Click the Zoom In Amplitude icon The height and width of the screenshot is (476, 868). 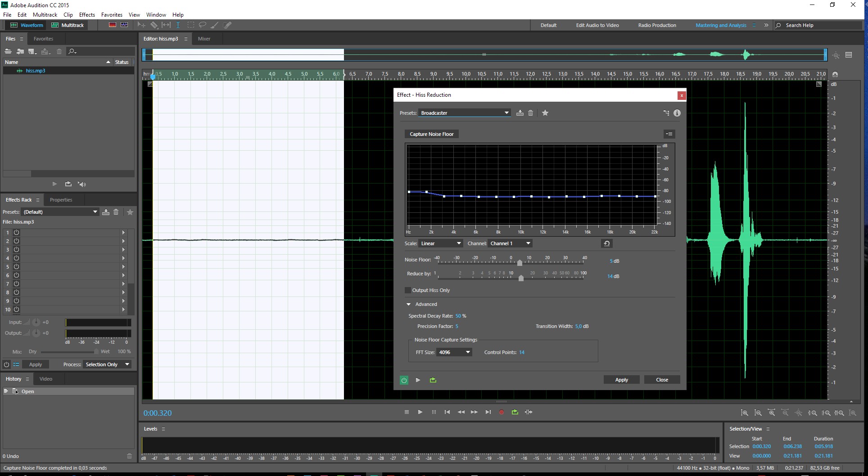coord(745,413)
